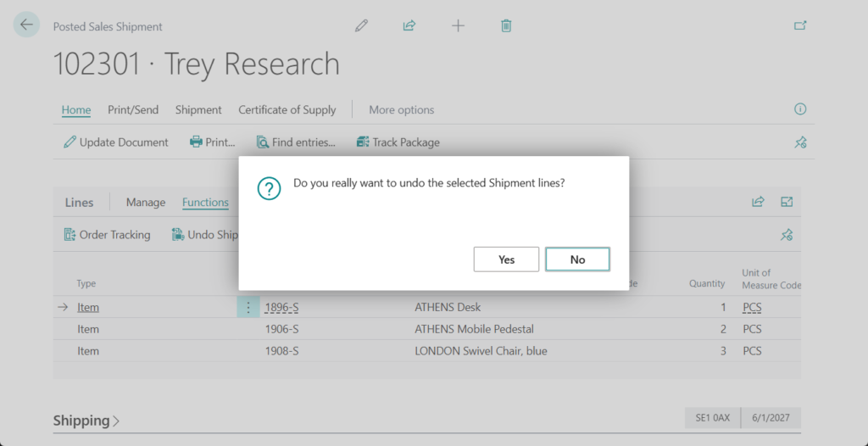Click the pencil edit icon

click(362, 25)
